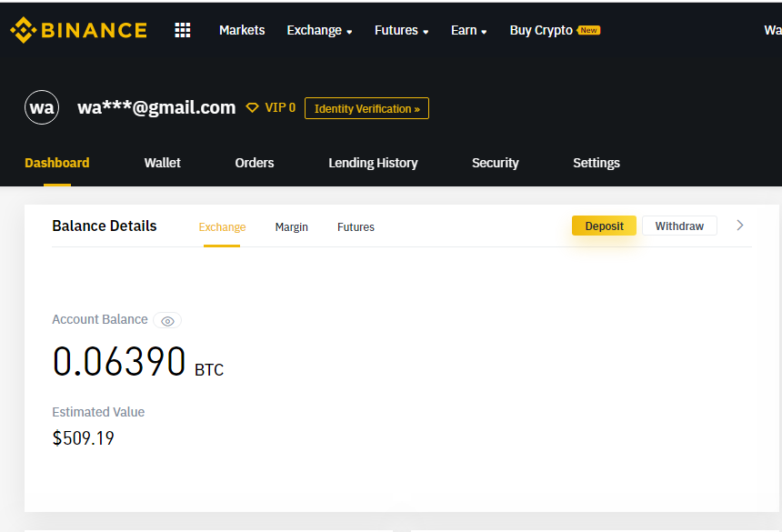Open the Security tab
This screenshot has height=532, width=782.
tap(496, 163)
